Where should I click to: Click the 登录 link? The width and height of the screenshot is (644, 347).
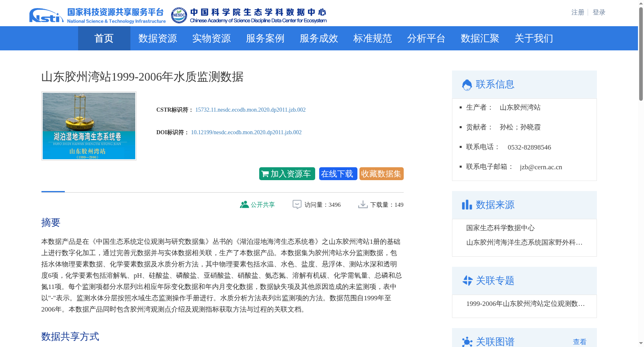pyautogui.click(x=599, y=12)
